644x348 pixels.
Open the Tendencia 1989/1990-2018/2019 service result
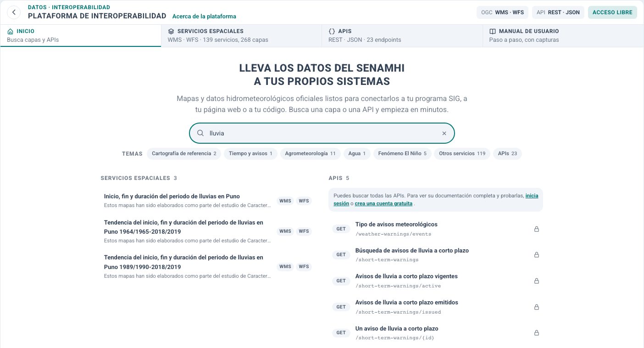tap(208, 266)
